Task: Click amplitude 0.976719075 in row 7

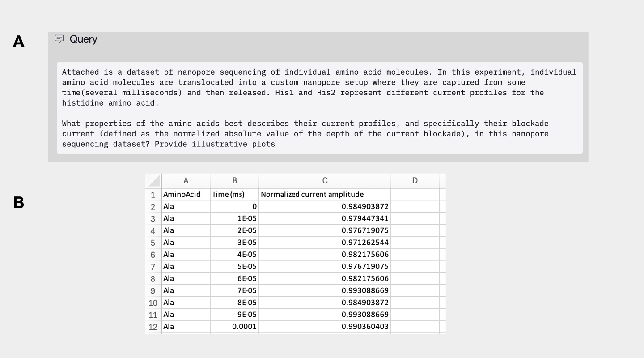Action: pyautogui.click(x=325, y=267)
